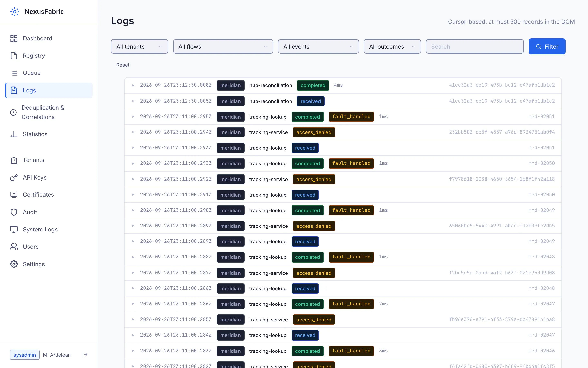
Task: Click the mrd-02046 correlation ID
Action: [x=542, y=351]
